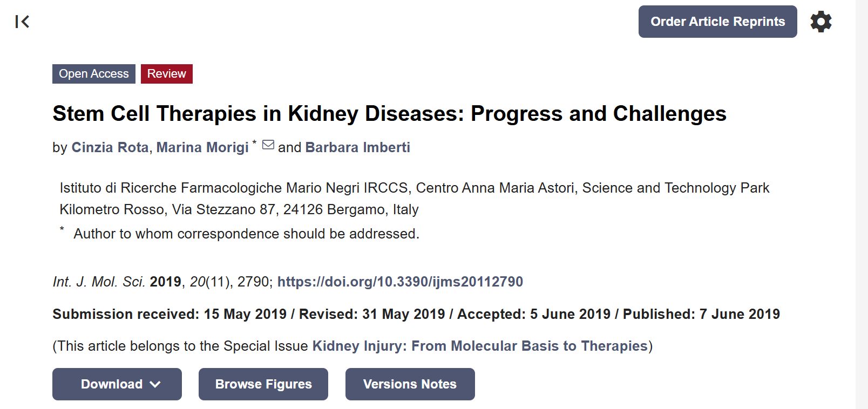Open the Barbara Imberti author link
The height and width of the screenshot is (409, 868).
(357, 147)
